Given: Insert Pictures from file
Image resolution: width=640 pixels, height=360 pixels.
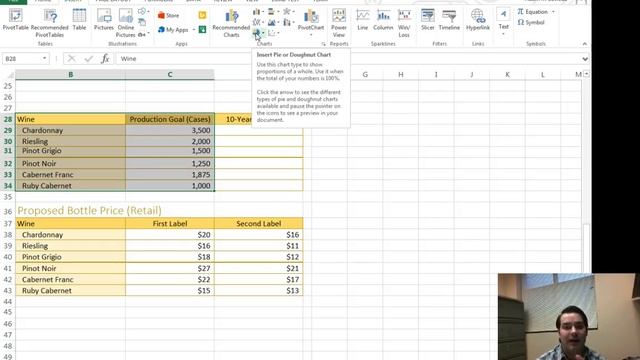Looking at the screenshot, I should [x=104, y=20].
